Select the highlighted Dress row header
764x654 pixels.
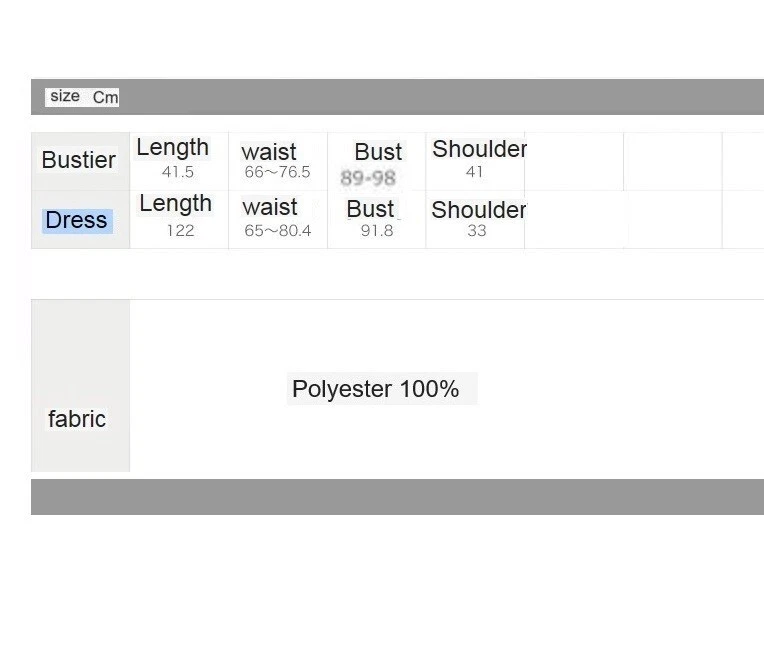point(77,220)
